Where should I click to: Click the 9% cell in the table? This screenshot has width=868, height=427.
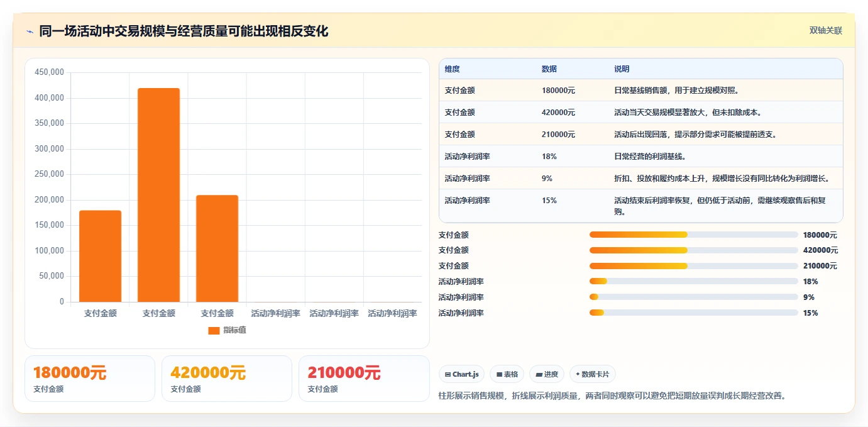point(547,179)
